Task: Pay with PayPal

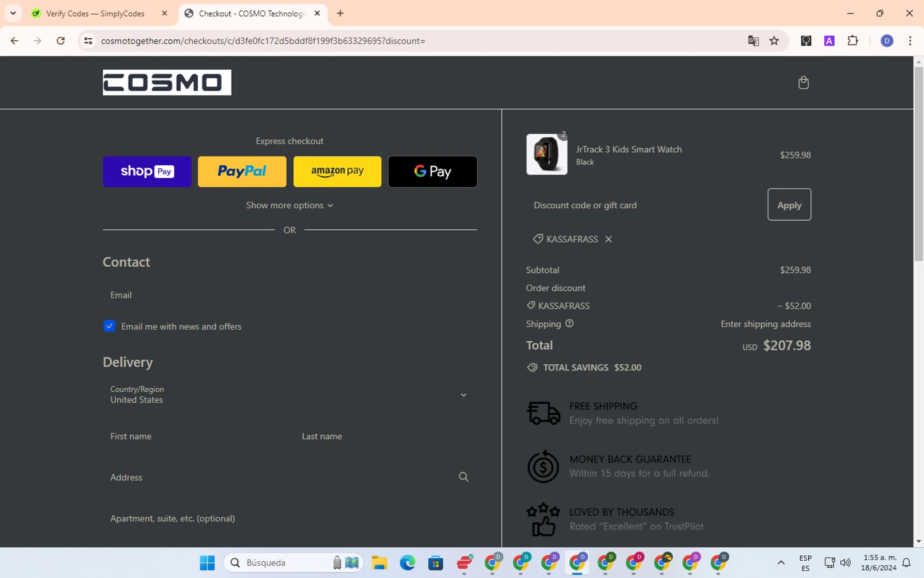Action: click(x=242, y=171)
